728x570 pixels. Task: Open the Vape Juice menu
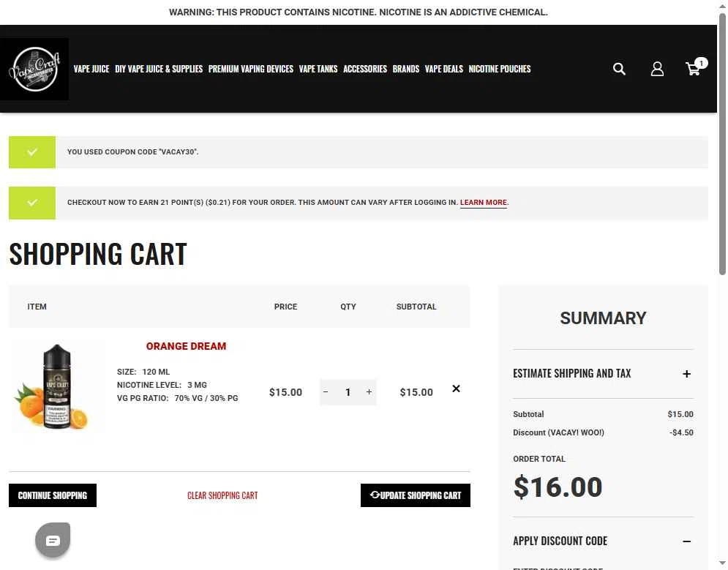[x=91, y=69]
